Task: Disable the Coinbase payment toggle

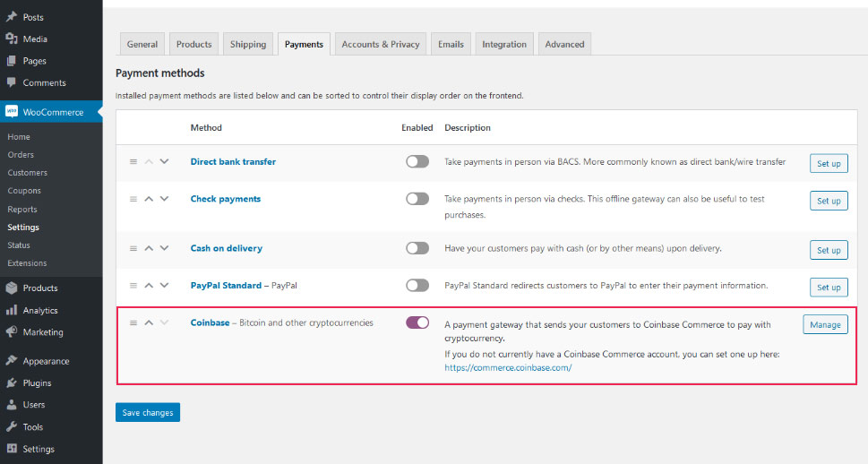Action: click(x=417, y=322)
